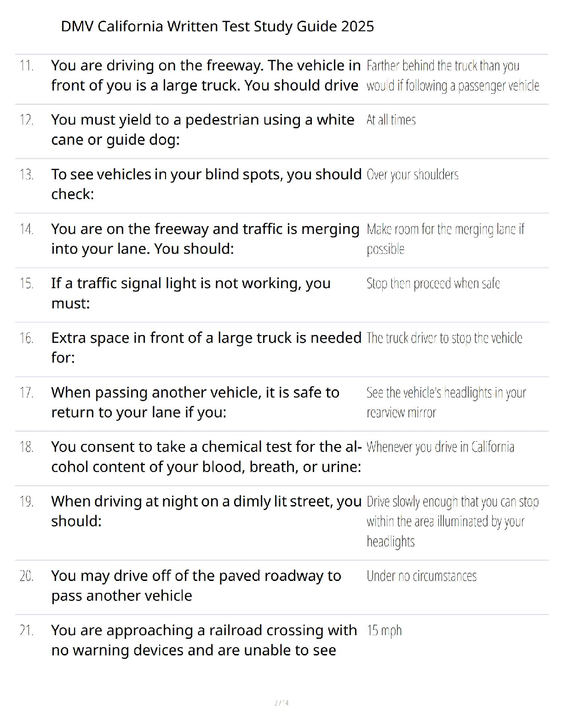This screenshot has width=563, height=728.
Task: Click the answer 'Whenever you drive in California'
Action: point(440,447)
